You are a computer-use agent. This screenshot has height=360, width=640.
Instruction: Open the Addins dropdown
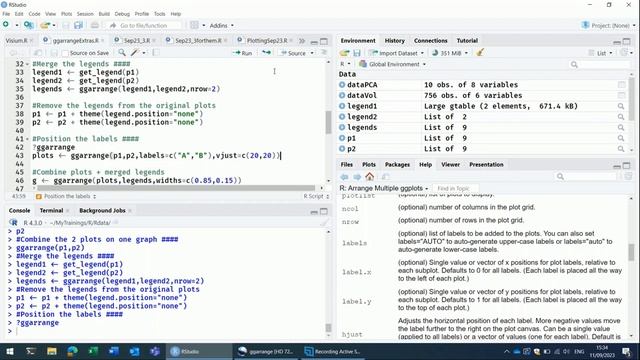[222, 25]
